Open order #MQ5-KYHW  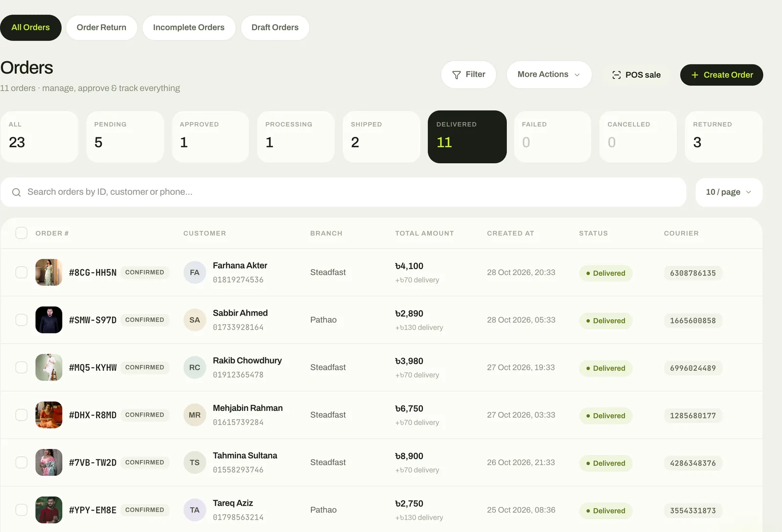pyautogui.click(x=93, y=367)
